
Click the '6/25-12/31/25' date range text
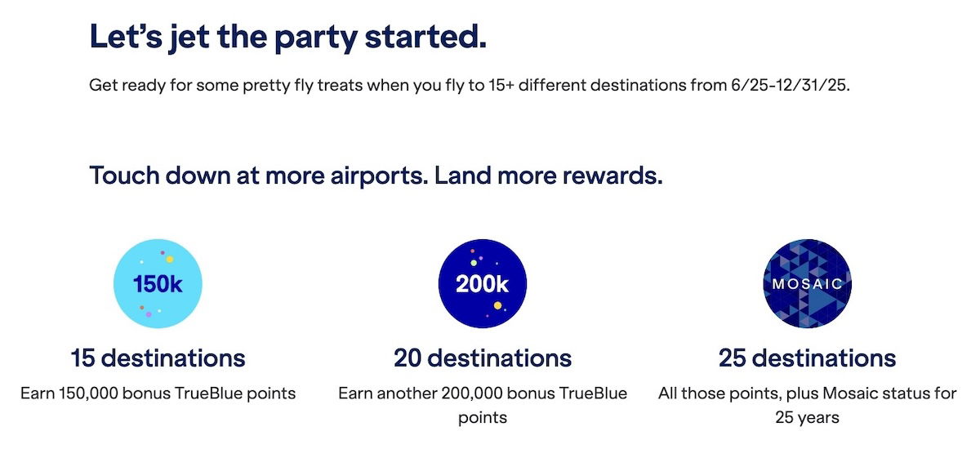click(791, 86)
